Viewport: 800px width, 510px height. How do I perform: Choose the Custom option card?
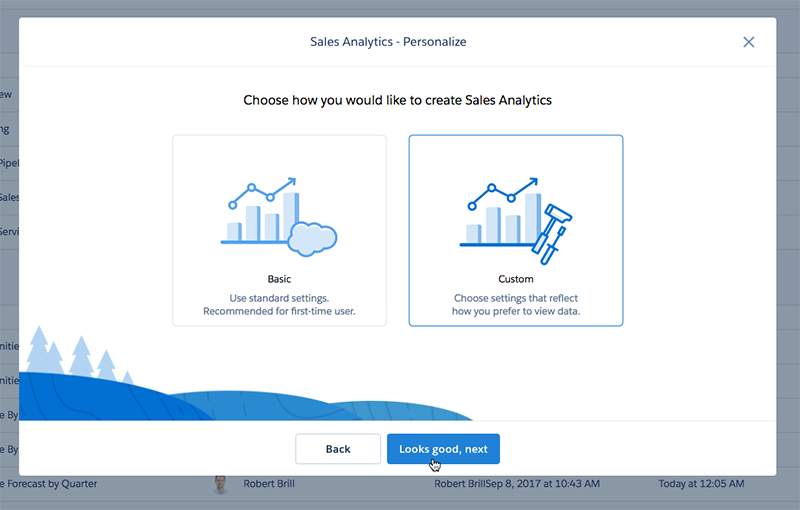[516, 231]
